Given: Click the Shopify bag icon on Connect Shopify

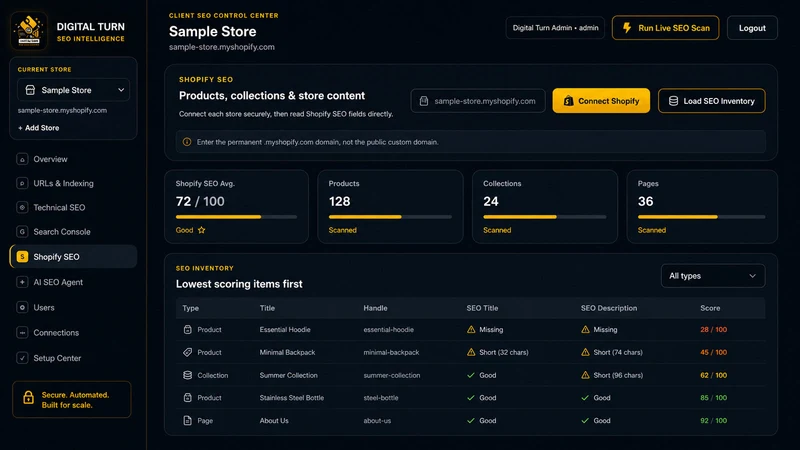Looking at the screenshot, I should pos(568,101).
